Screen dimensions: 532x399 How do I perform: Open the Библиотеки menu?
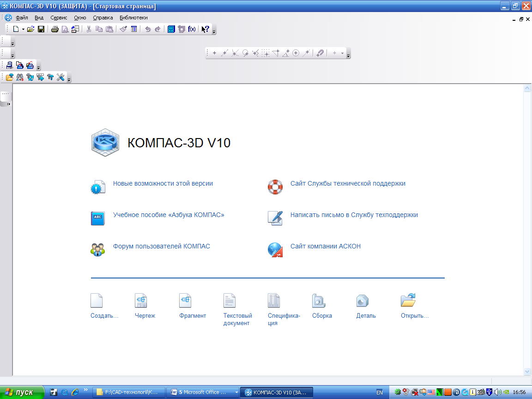tap(133, 18)
